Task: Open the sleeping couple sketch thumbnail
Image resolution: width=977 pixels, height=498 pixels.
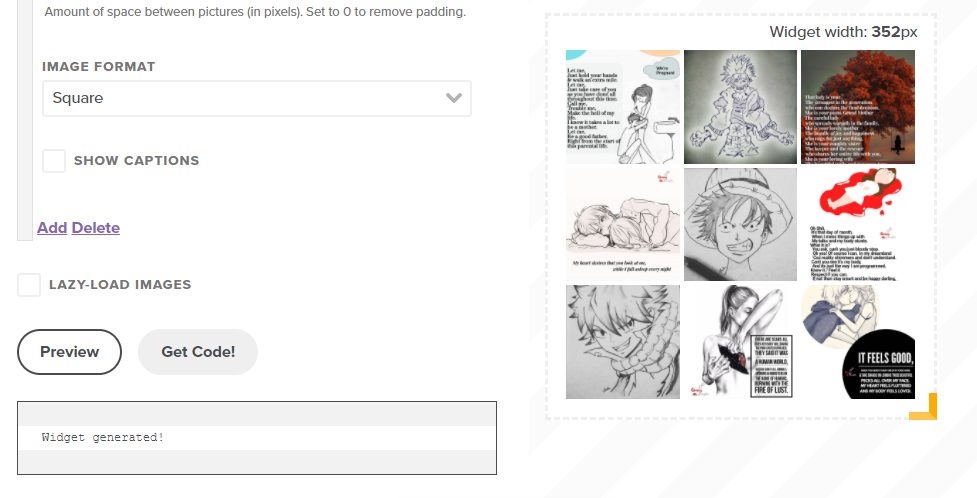Action: click(x=622, y=224)
